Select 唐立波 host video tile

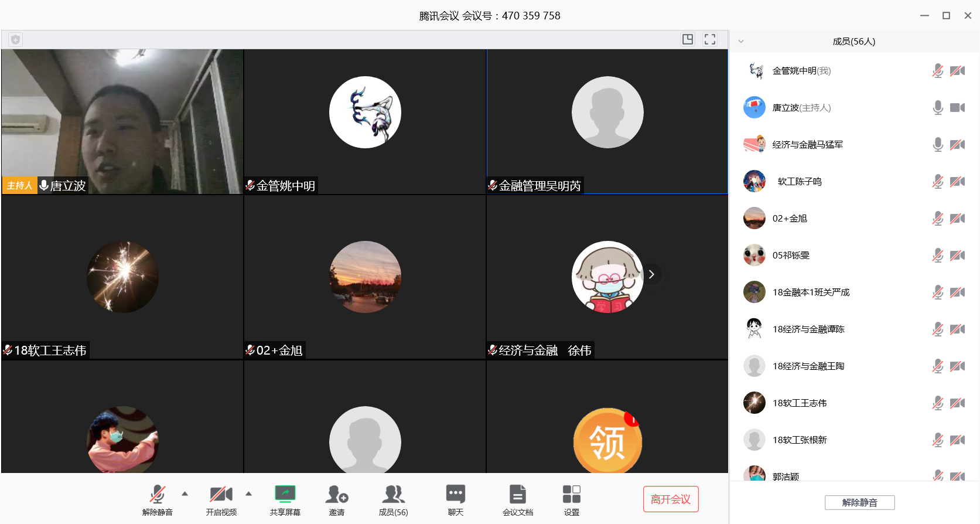[122, 121]
